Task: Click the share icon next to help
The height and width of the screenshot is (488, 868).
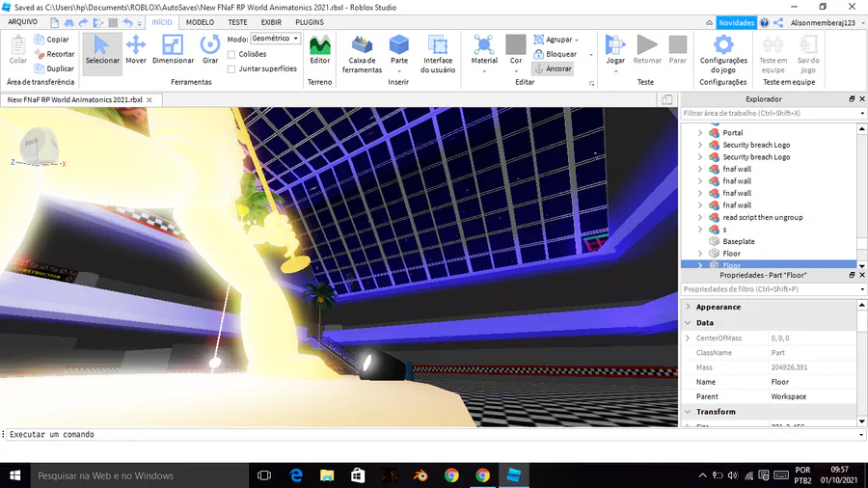Action: pos(778,23)
